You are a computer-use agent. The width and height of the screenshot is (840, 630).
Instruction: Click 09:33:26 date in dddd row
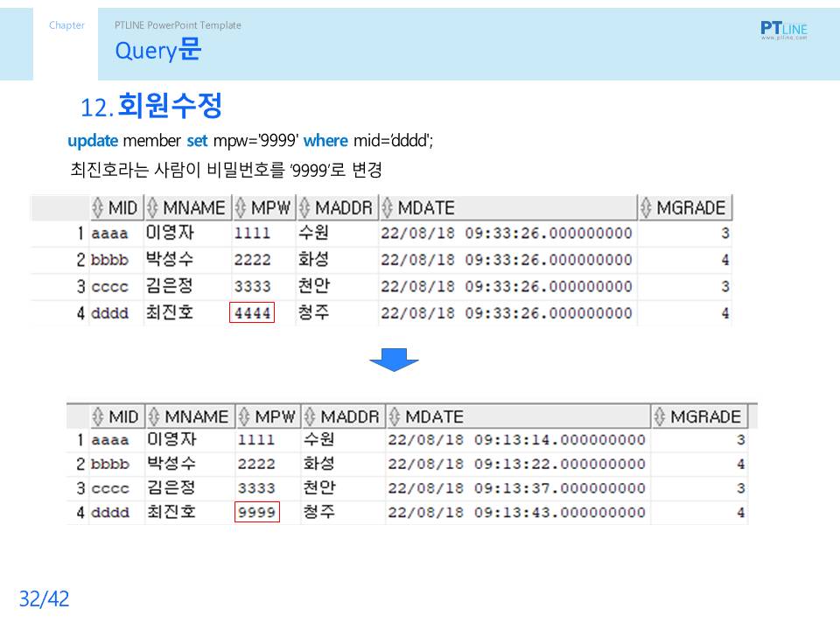pyautogui.click(x=507, y=313)
